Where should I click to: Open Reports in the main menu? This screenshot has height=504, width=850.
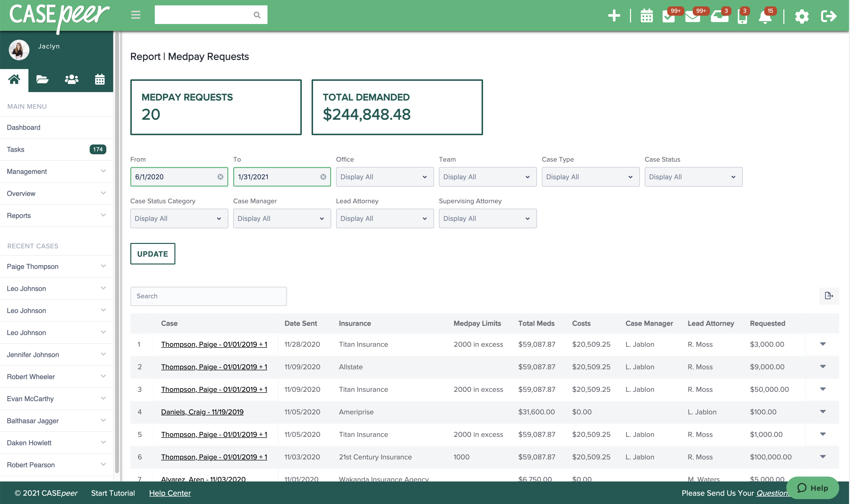point(19,215)
